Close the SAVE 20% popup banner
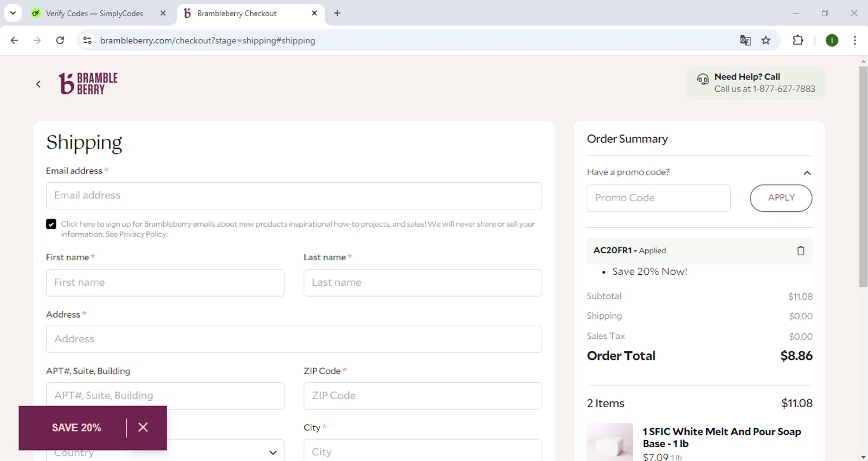The image size is (868, 461). [x=144, y=427]
